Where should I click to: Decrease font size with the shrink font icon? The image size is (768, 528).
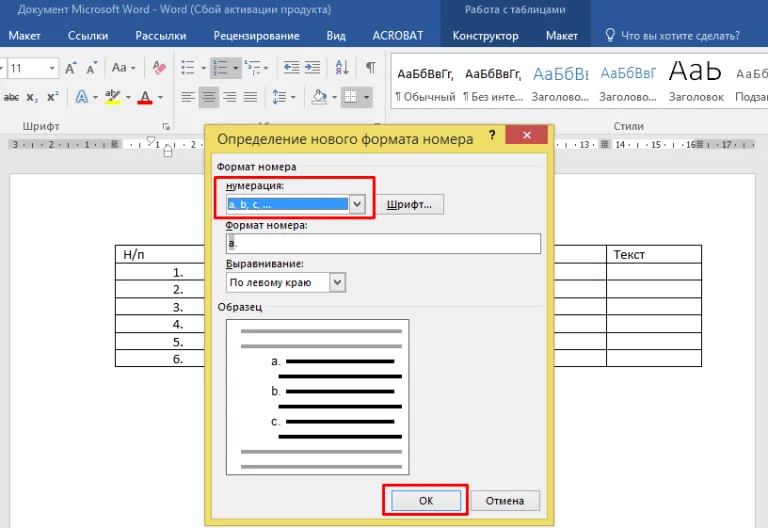pos(92,68)
